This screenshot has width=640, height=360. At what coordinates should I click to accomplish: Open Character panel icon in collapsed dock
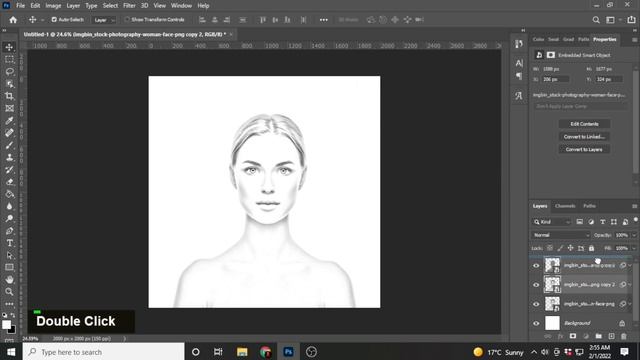coord(519,63)
